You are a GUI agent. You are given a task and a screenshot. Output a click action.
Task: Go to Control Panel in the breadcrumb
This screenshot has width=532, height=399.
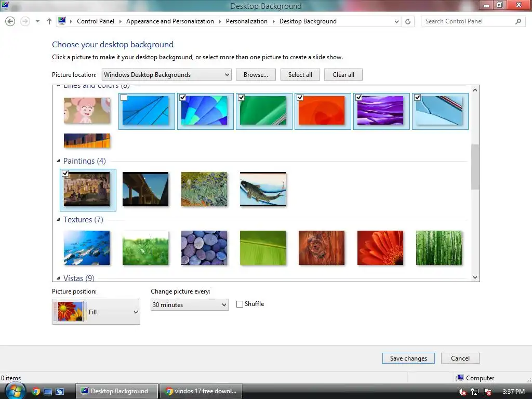click(96, 21)
